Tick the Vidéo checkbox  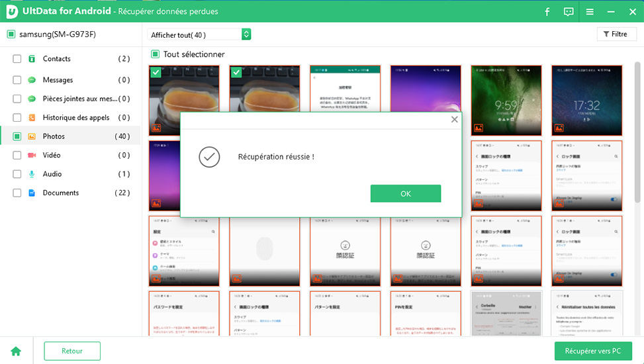click(x=17, y=156)
